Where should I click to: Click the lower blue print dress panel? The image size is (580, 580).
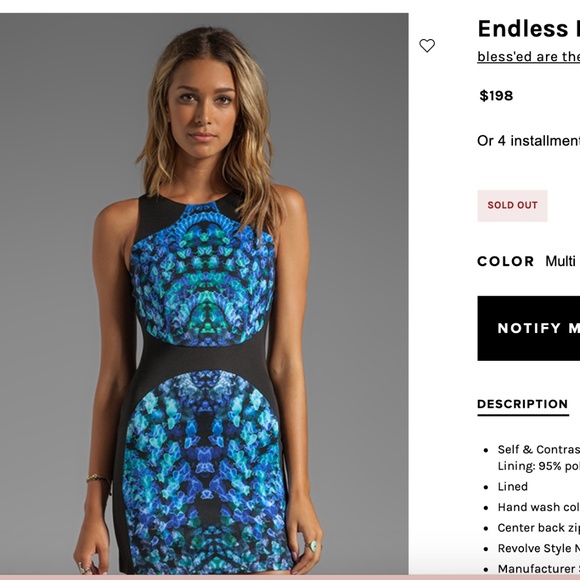point(205,472)
